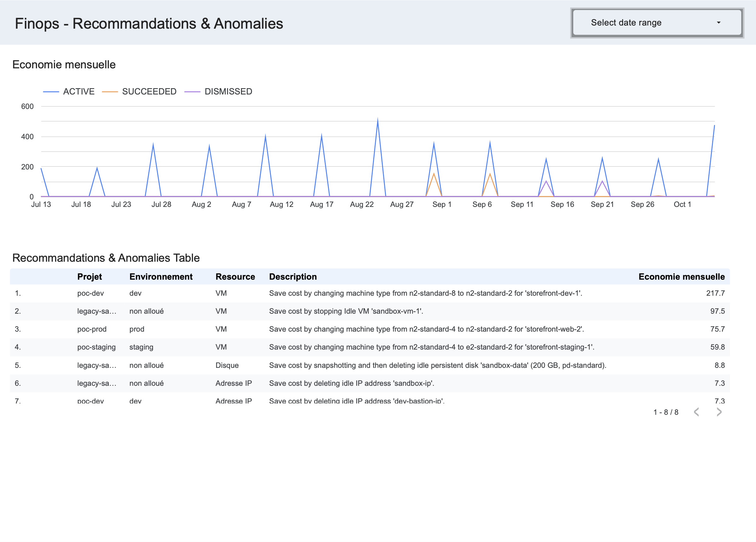Sort by Economie mensuelle column header
Viewport: 756px width, 542px height.
(682, 277)
